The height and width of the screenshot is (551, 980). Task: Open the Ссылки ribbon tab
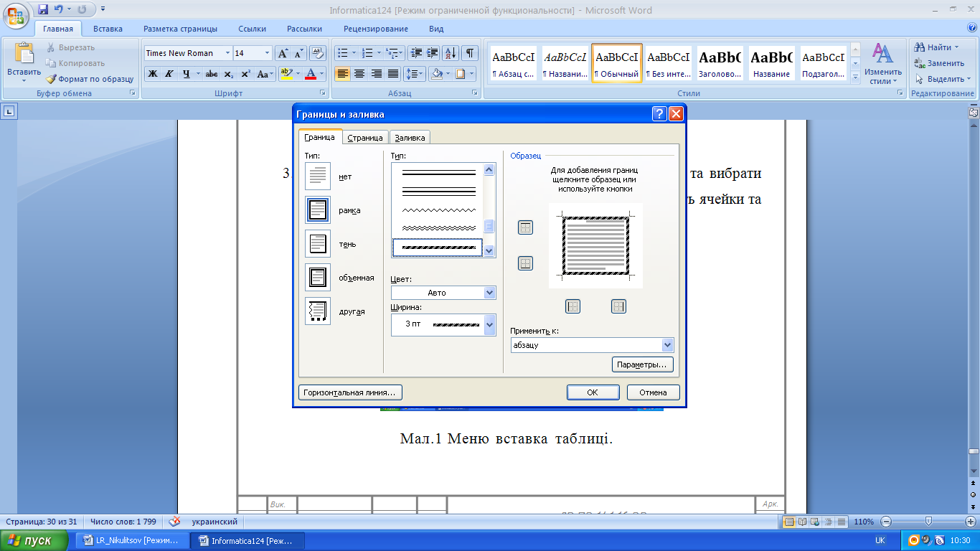253,29
